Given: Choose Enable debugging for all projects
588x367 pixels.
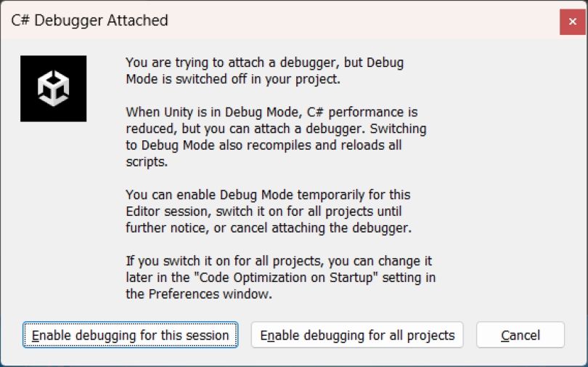Looking at the screenshot, I should [x=357, y=335].
